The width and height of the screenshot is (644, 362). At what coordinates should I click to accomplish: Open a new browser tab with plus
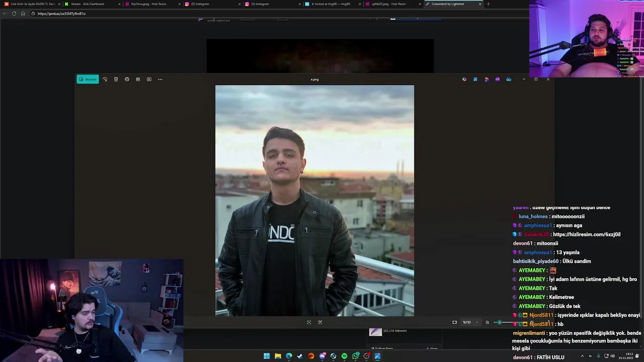488,4
